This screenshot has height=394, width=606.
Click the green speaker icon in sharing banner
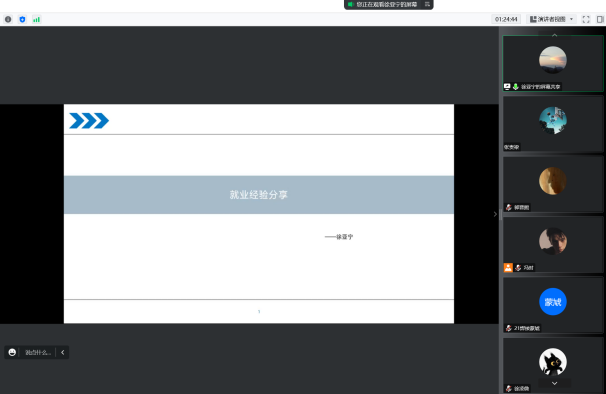point(350,4)
